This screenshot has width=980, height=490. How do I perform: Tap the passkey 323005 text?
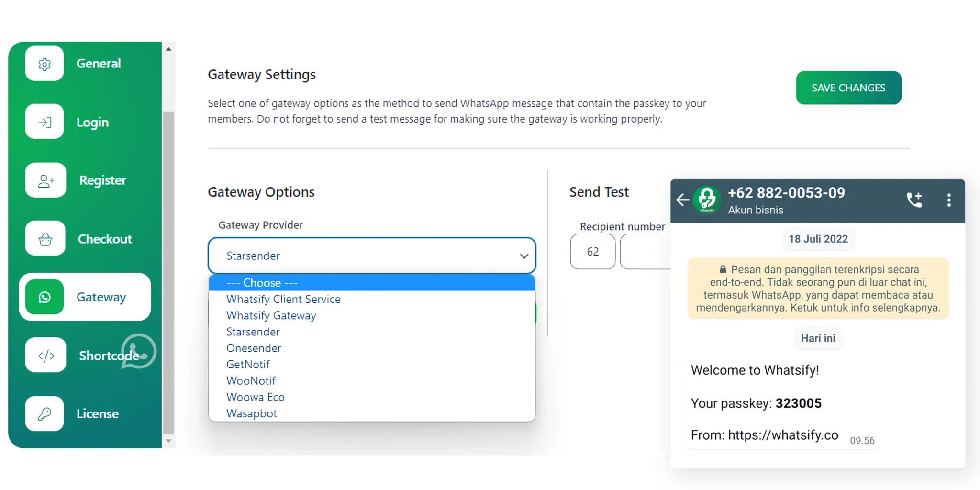tap(798, 403)
